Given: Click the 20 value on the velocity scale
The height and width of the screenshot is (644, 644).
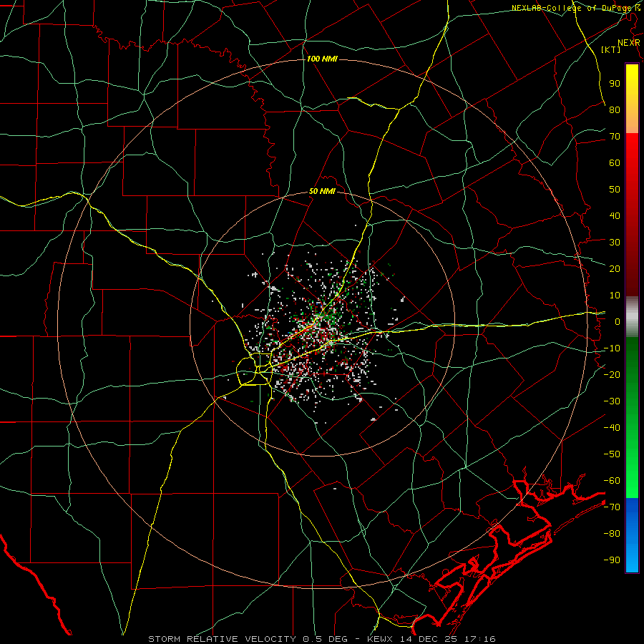Looking at the screenshot, I should tap(615, 268).
